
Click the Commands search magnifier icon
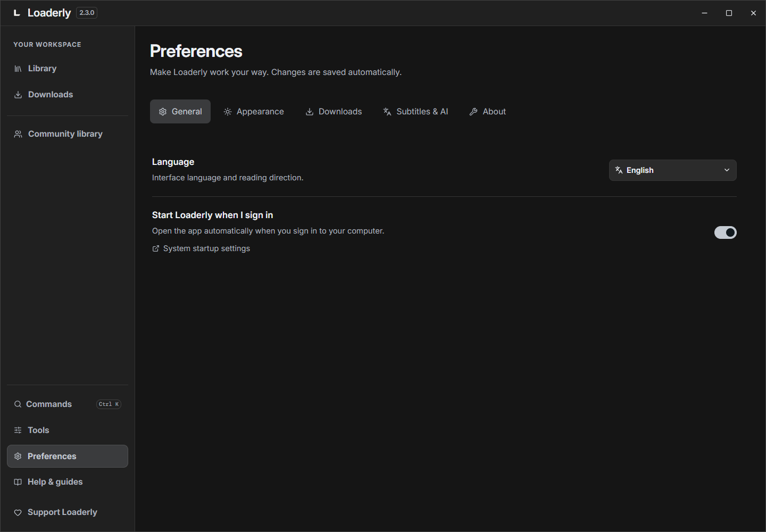tap(18, 404)
